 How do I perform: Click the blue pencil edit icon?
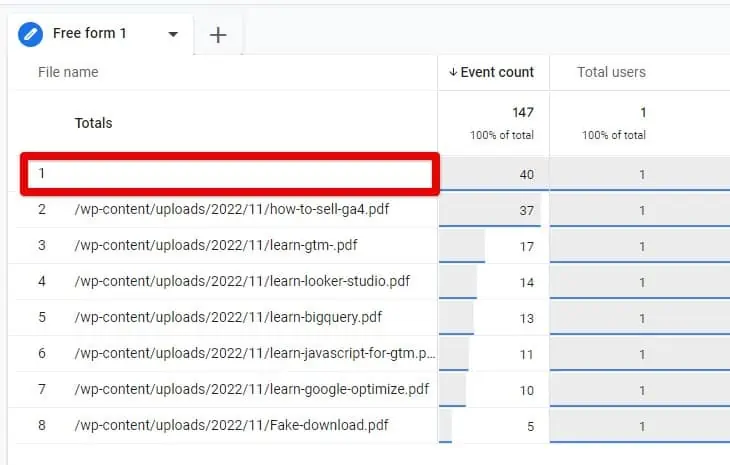(30, 34)
